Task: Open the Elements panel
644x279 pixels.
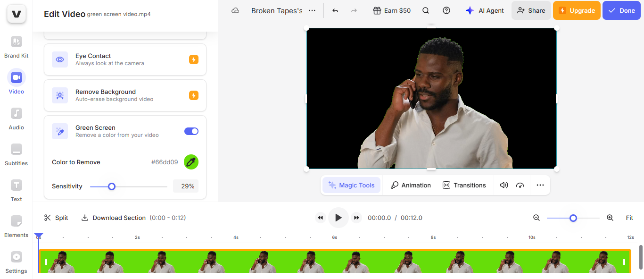Action: [x=16, y=226]
